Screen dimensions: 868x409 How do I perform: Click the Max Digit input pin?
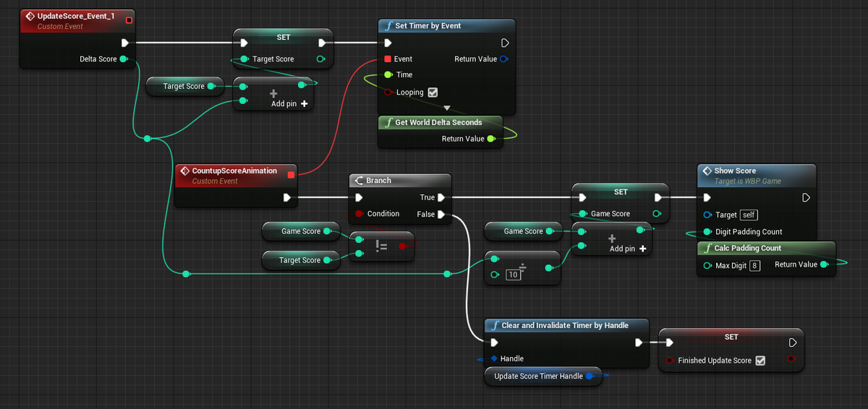click(707, 265)
